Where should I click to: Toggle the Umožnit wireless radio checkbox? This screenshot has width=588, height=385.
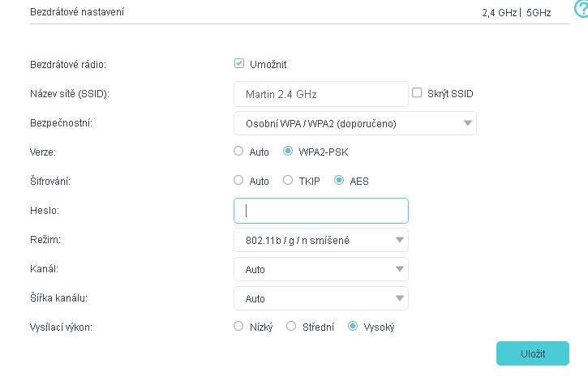click(x=239, y=64)
